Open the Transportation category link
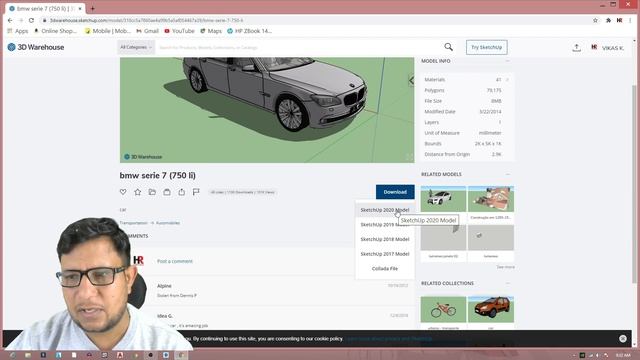Viewport: 640px width, 360px height. pos(133,223)
